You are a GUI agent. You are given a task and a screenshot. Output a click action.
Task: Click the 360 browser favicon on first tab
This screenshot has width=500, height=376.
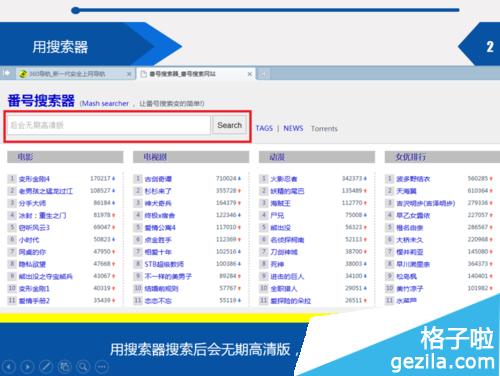point(23,74)
